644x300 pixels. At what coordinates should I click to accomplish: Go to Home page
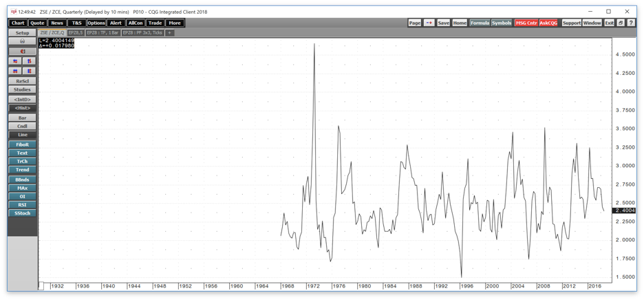pyautogui.click(x=460, y=23)
